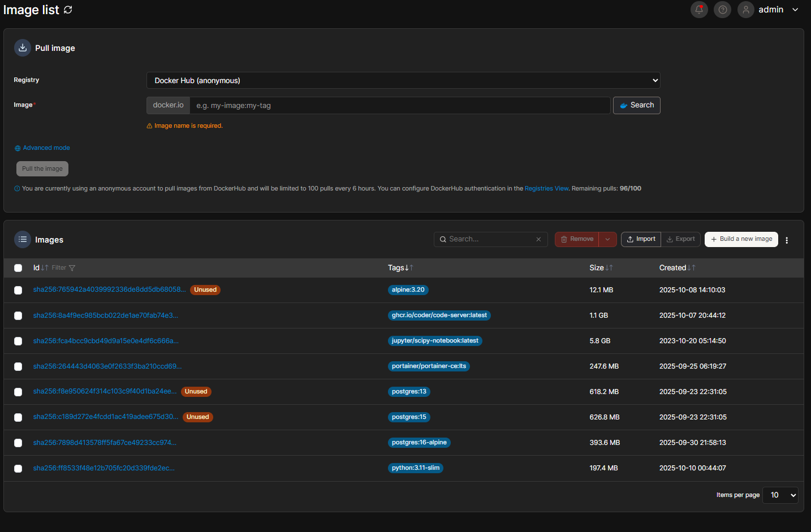Screen dimensions: 811x532
Task: Clear the images search with the X icon
Action: (538, 240)
